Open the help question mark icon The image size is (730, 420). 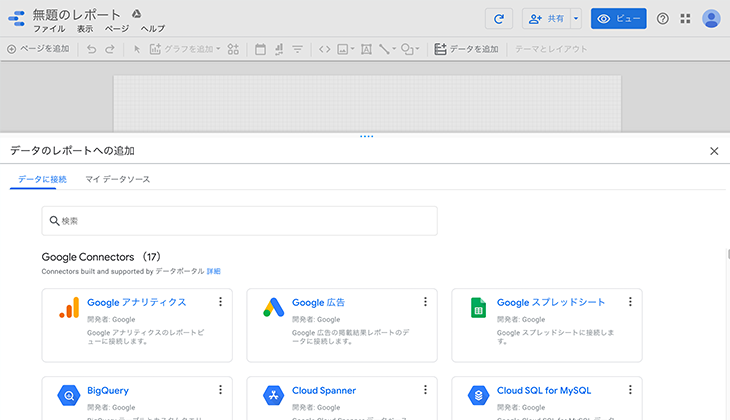pos(662,19)
